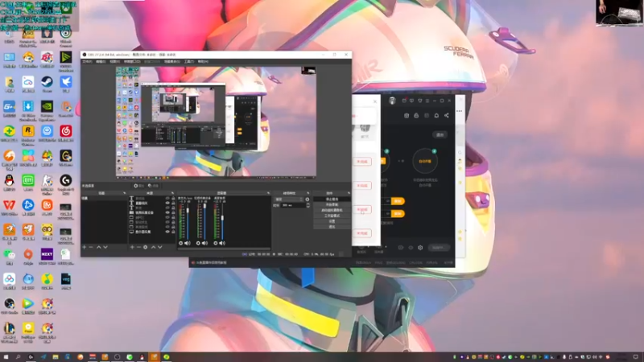Open the scene transition type dropdown

click(x=289, y=200)
